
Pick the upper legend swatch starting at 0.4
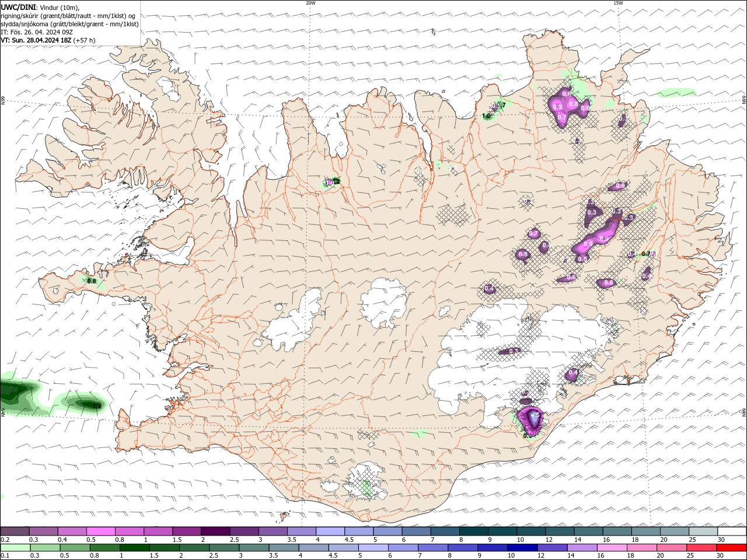tap(72, 531)
